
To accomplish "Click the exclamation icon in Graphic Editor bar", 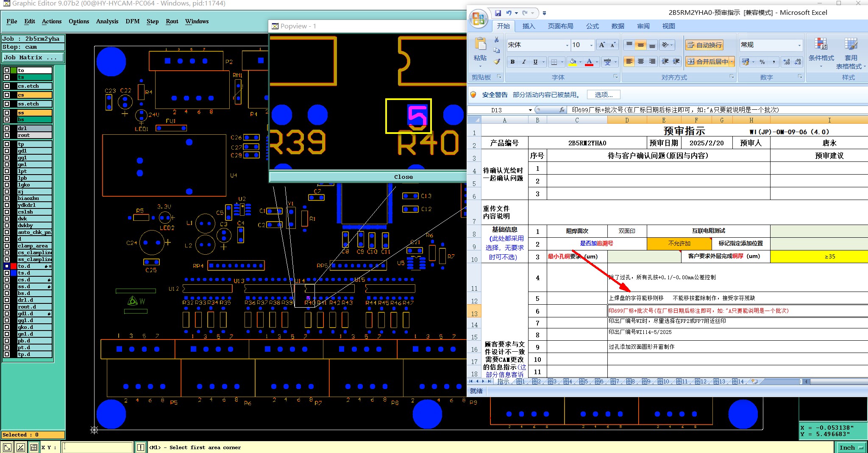I will tap(140, 447).
